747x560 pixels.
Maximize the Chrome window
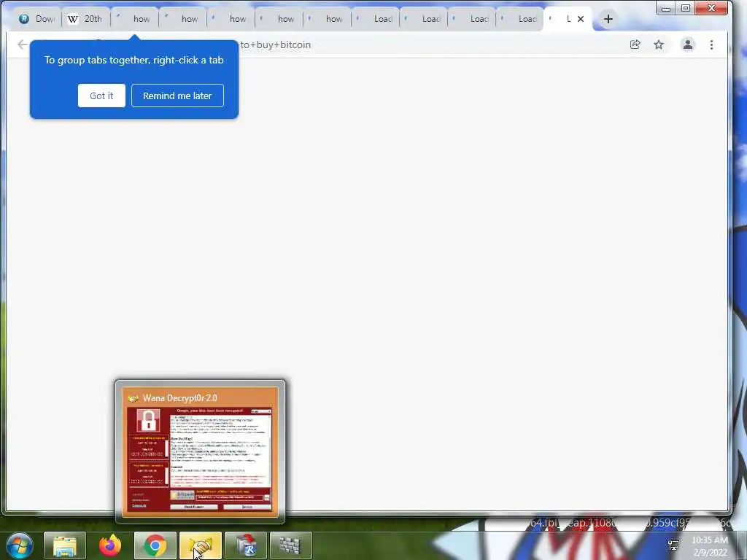[686, 8]
